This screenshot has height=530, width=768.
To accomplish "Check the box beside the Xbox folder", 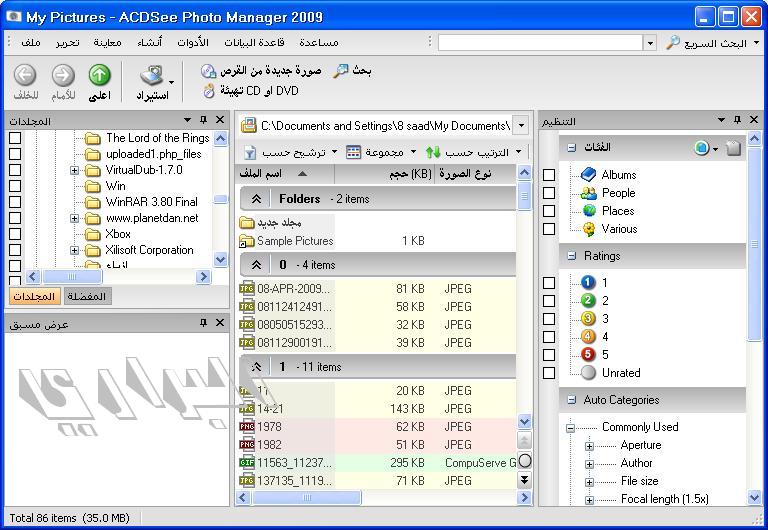I will (x=15, y=234).
